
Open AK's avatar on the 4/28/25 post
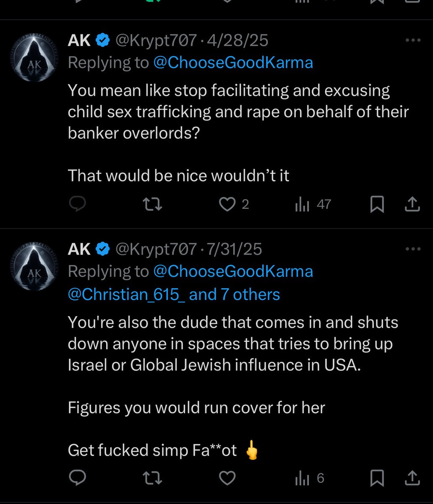(x=34, y=57)
